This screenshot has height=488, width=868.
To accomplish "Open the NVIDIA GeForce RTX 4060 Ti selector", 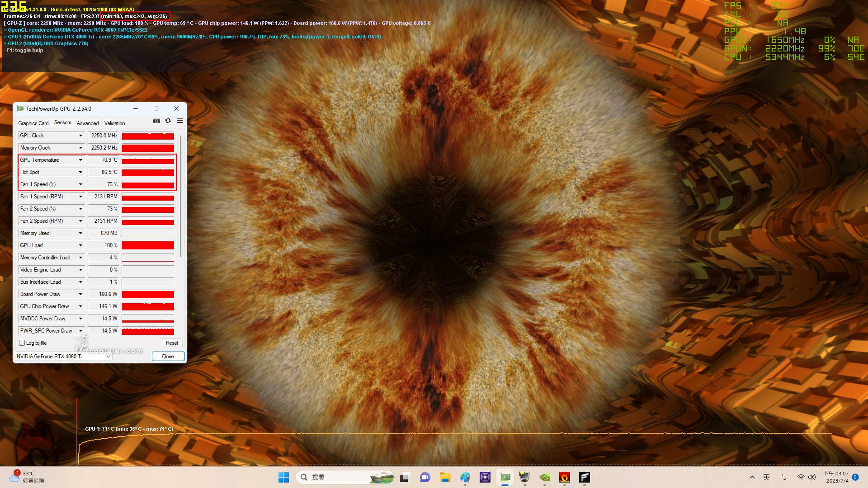I will 63,357.
